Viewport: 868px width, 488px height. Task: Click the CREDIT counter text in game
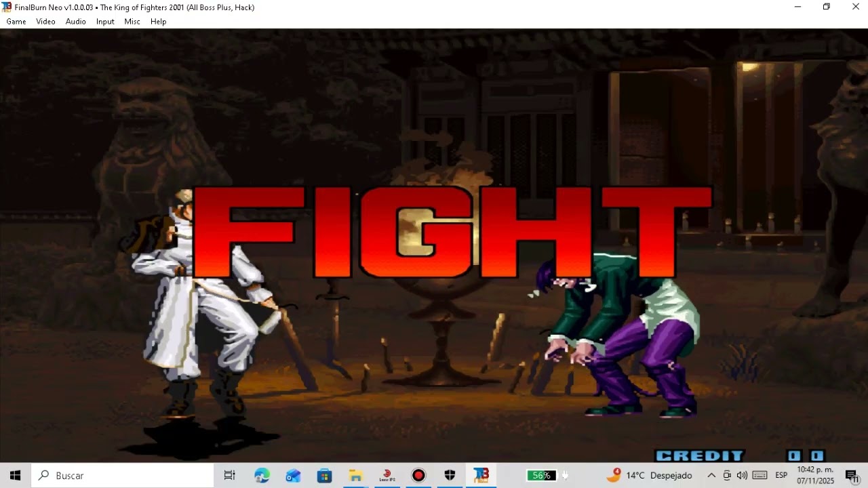700,456
